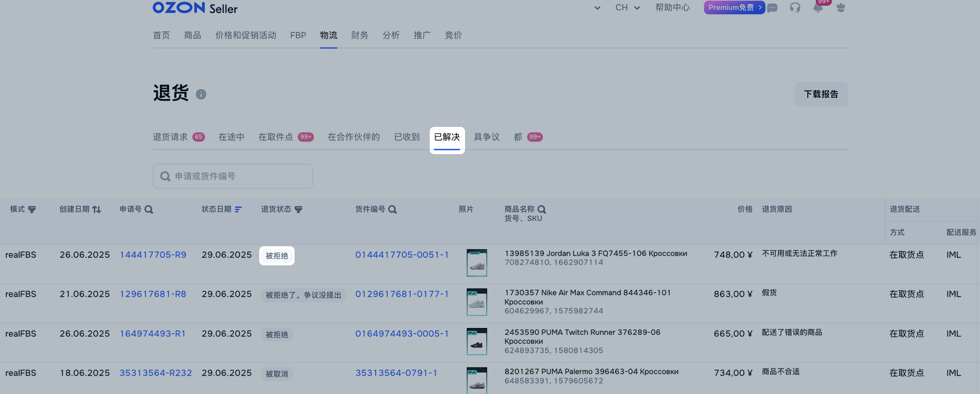Open the 帮助中心 link

[673, 8]
